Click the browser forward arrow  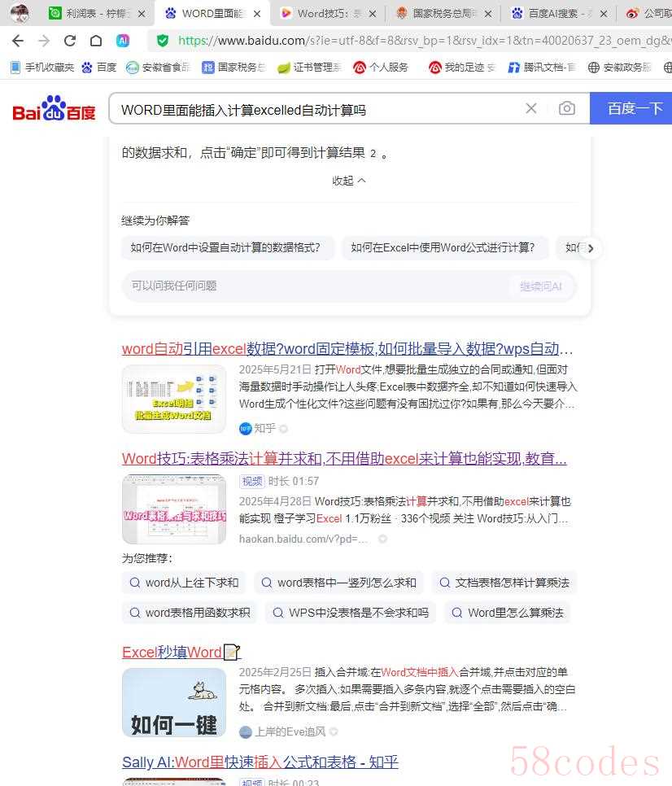pos(44,41)
